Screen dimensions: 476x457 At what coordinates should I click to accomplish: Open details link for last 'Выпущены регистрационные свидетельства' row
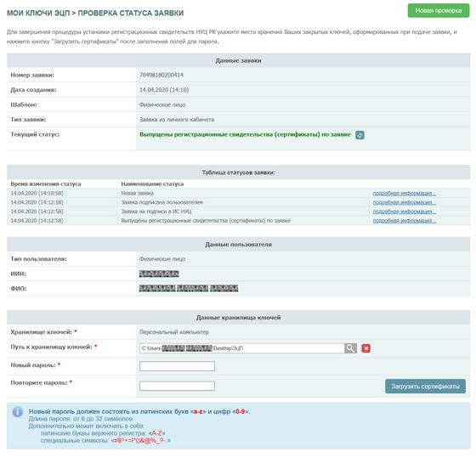click(x=405, y=221)
